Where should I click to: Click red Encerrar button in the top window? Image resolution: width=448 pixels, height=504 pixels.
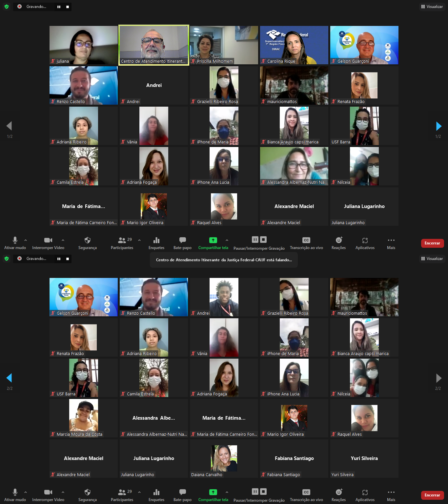pyautogui.click(x=432, y=243)
